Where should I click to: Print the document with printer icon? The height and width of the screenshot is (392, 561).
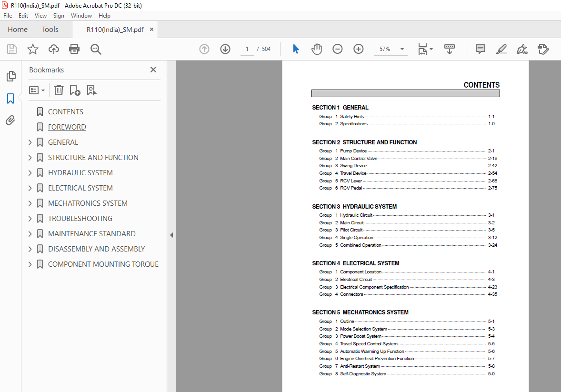coord(74,49)
